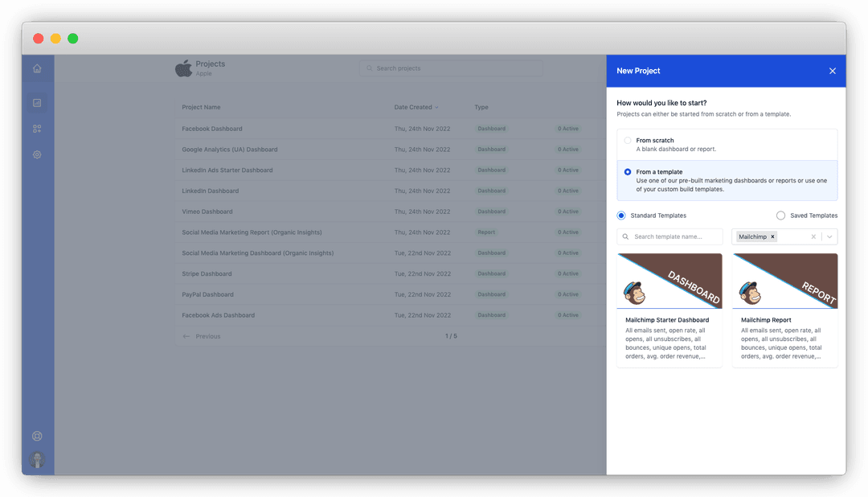Click the Apple logo beside Projects
The height and width of the screenshot is (497, 868).
[x=183, y=68]
